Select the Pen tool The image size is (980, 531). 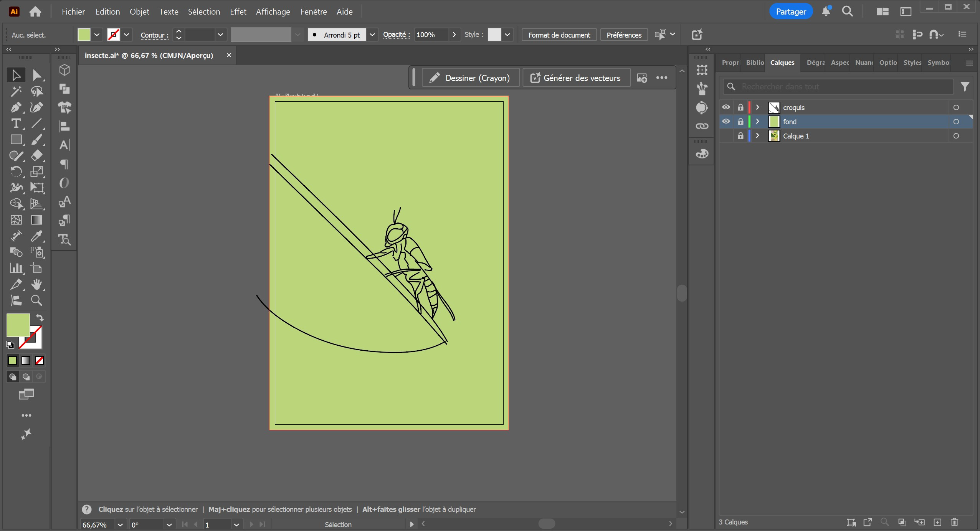(x=16, y=107)
